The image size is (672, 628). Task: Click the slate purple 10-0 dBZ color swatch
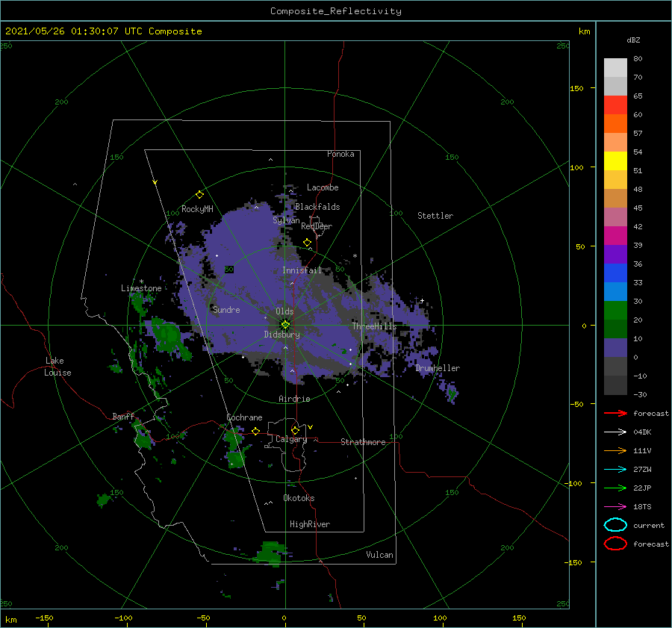tap(615, 348)
